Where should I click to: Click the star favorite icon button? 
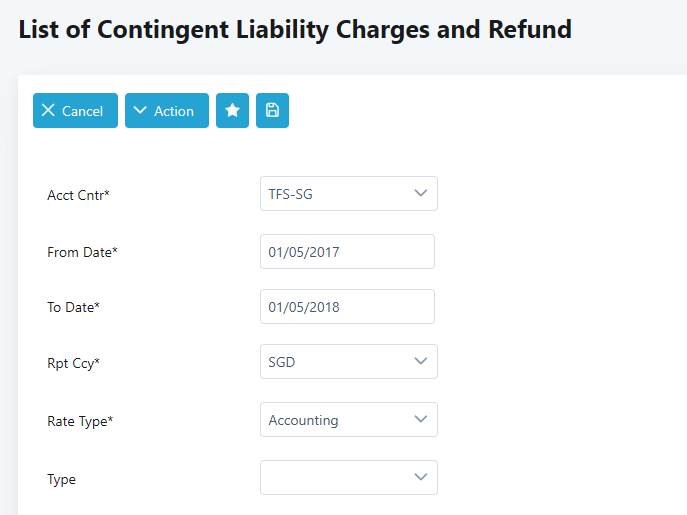point(232,111)
